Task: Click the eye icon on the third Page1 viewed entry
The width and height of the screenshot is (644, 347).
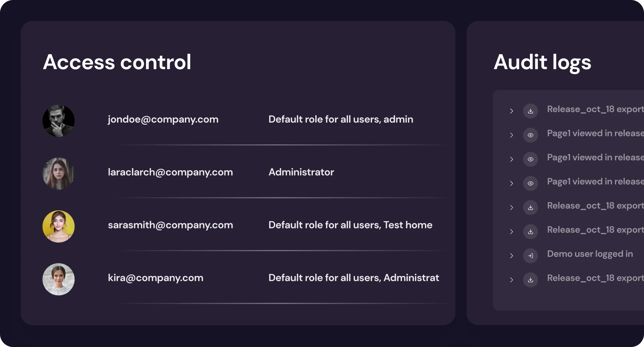Action: (530, 183)
